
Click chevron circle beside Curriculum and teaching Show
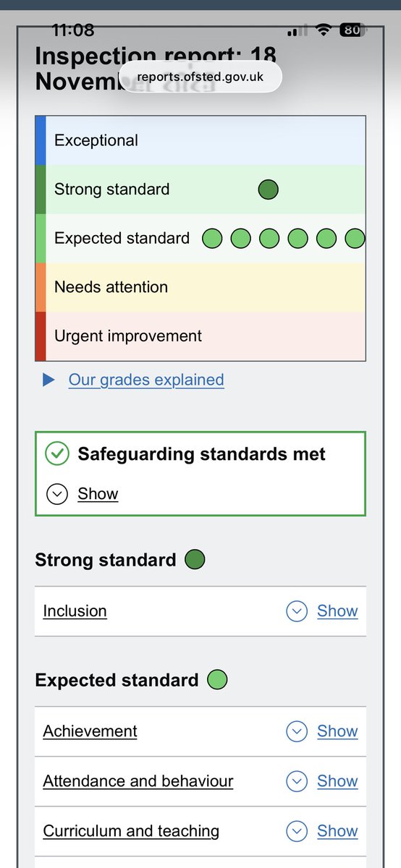[297, 831]
